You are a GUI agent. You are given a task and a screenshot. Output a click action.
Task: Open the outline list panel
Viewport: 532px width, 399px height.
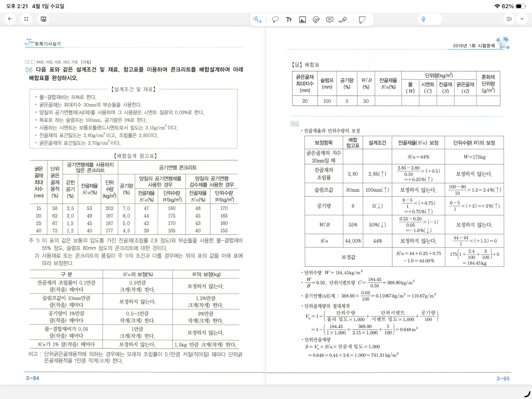tap(509, 19)
